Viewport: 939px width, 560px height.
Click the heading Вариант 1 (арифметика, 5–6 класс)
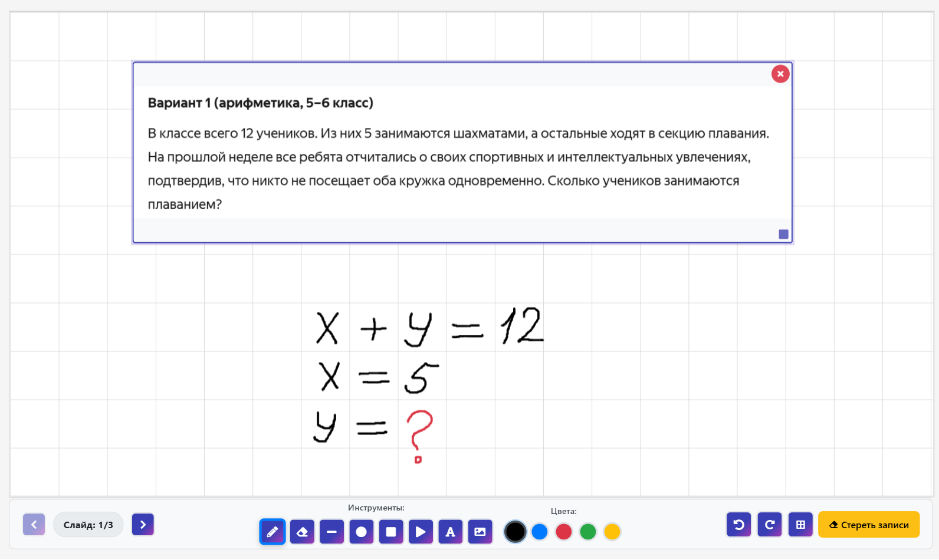point(260,103)
